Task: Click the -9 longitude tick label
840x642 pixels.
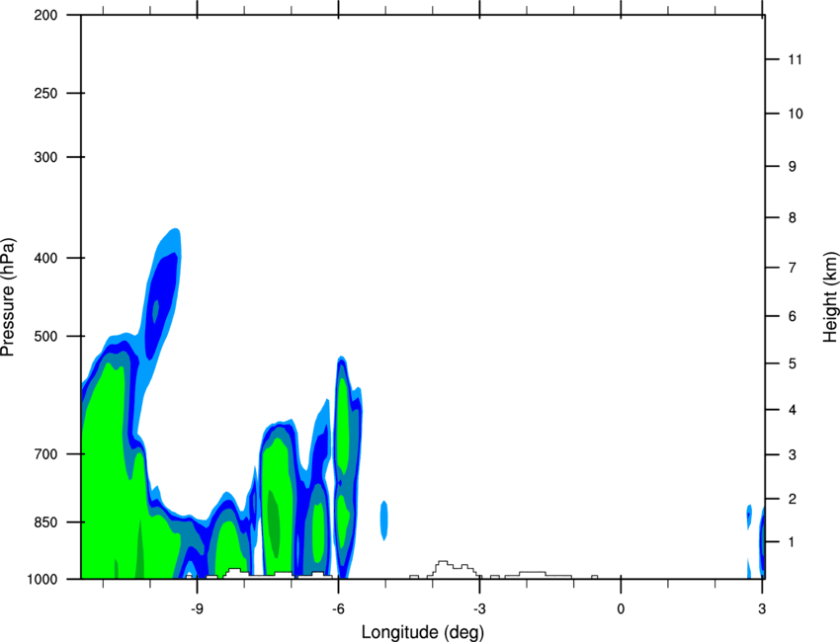Action: [197, 609]
